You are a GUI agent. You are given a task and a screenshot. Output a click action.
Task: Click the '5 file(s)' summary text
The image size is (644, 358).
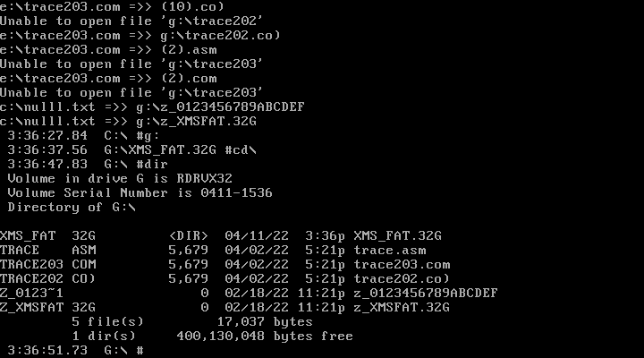(107, 322)
